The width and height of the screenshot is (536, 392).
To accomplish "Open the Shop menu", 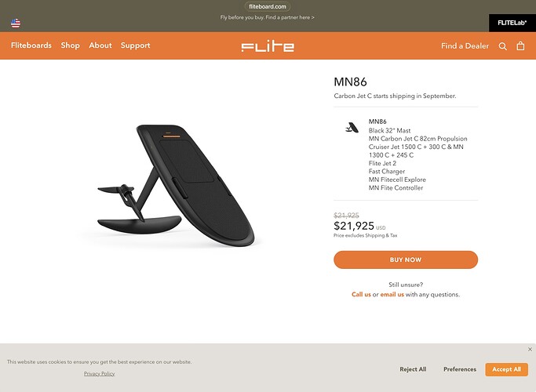I will click(x=70, y=45).
